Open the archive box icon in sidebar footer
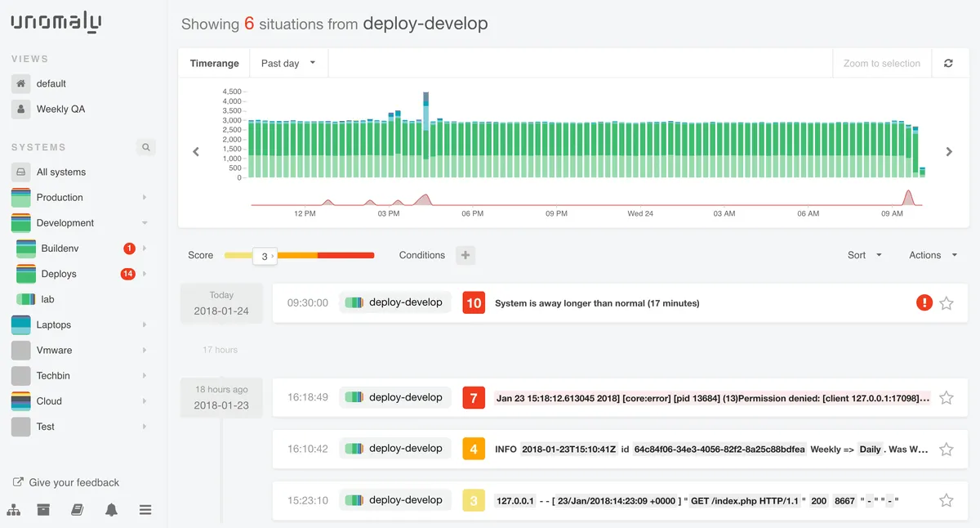 [x=44, y=510]
